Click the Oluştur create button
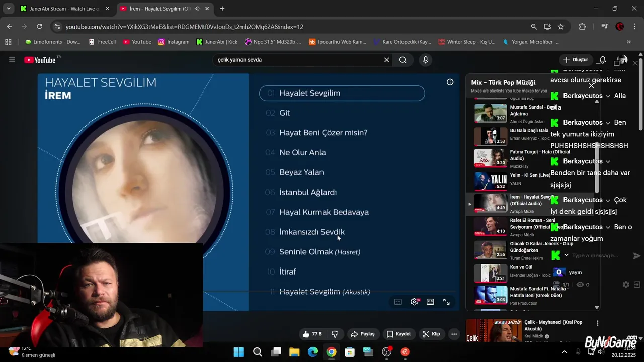Screen dimensions: 644x362 coord(576,60)
